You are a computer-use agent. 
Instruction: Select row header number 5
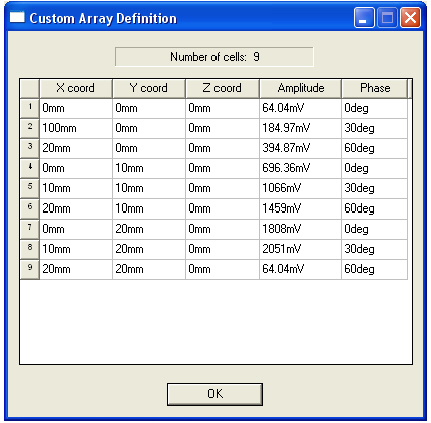[30, 188]
